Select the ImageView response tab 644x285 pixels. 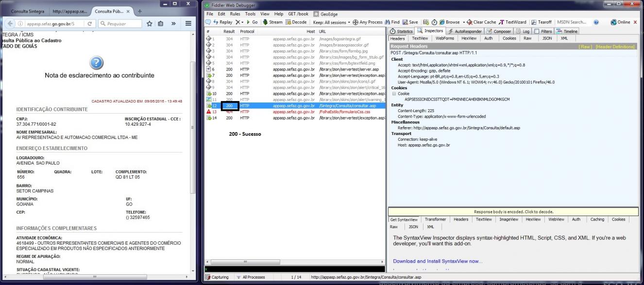508,219
